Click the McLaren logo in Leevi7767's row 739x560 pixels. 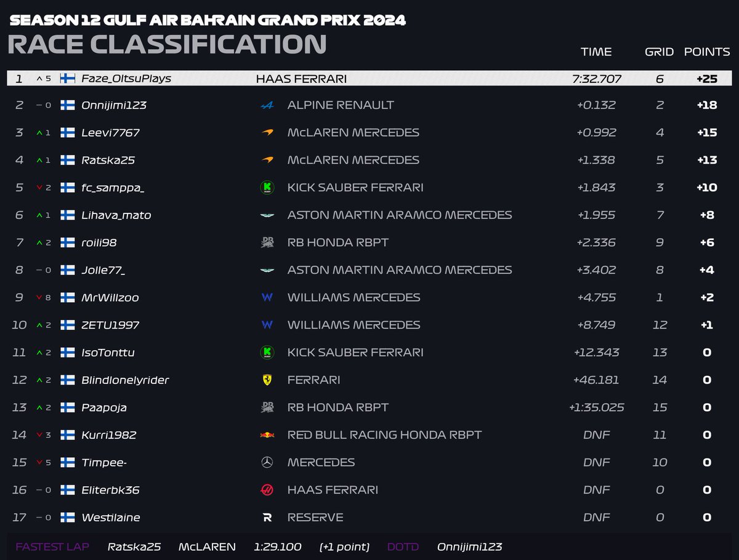(x=266, y=132)
